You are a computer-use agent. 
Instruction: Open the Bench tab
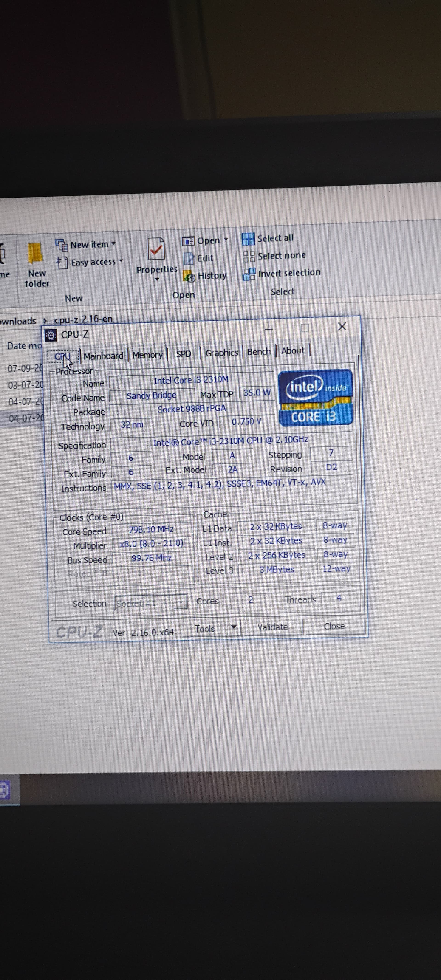259,352
